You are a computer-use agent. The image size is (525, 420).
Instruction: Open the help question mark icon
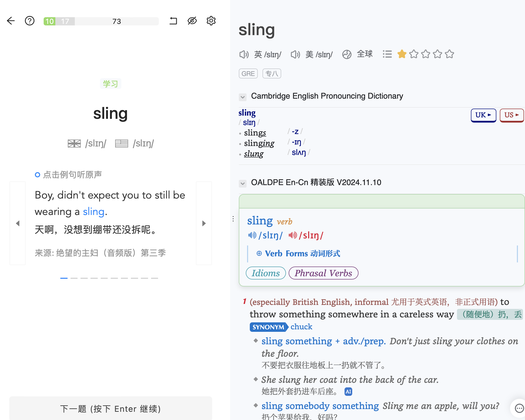(30, 21)
